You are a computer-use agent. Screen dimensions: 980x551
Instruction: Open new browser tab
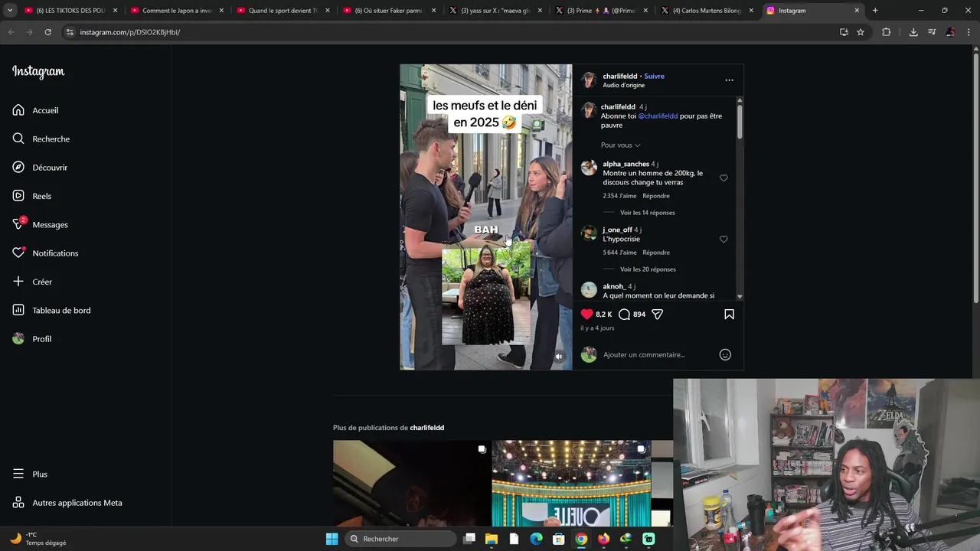pyautogui.click(x=875, y=11)
